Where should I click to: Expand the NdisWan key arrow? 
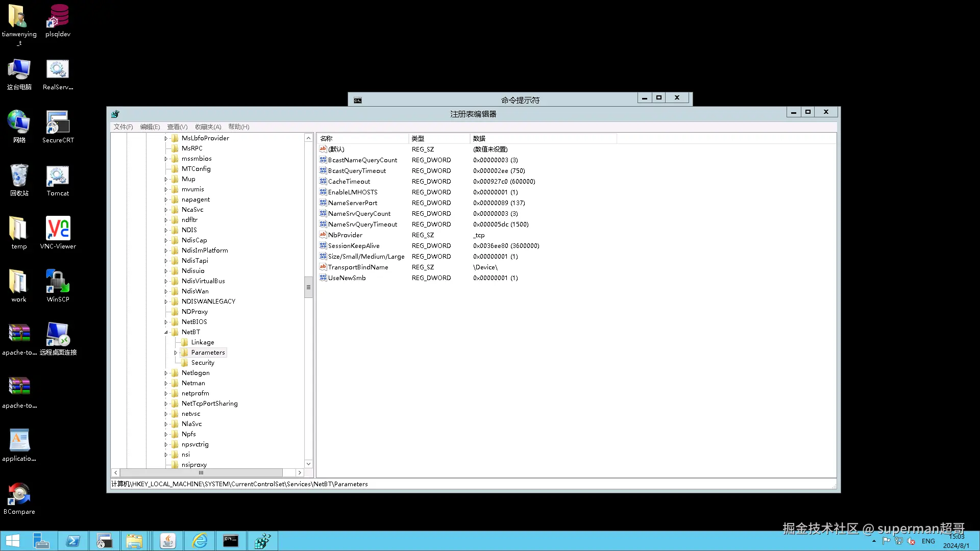[x=166, y=291]
